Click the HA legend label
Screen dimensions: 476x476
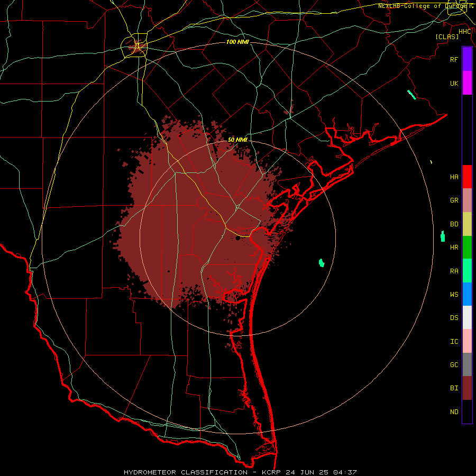pos(454,177)
